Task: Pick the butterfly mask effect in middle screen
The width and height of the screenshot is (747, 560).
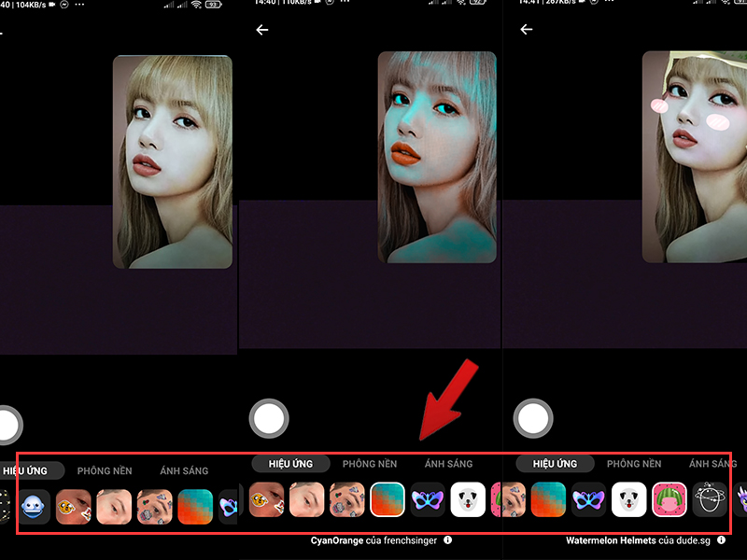Action: pyautogui.click(x=428, y=499)
